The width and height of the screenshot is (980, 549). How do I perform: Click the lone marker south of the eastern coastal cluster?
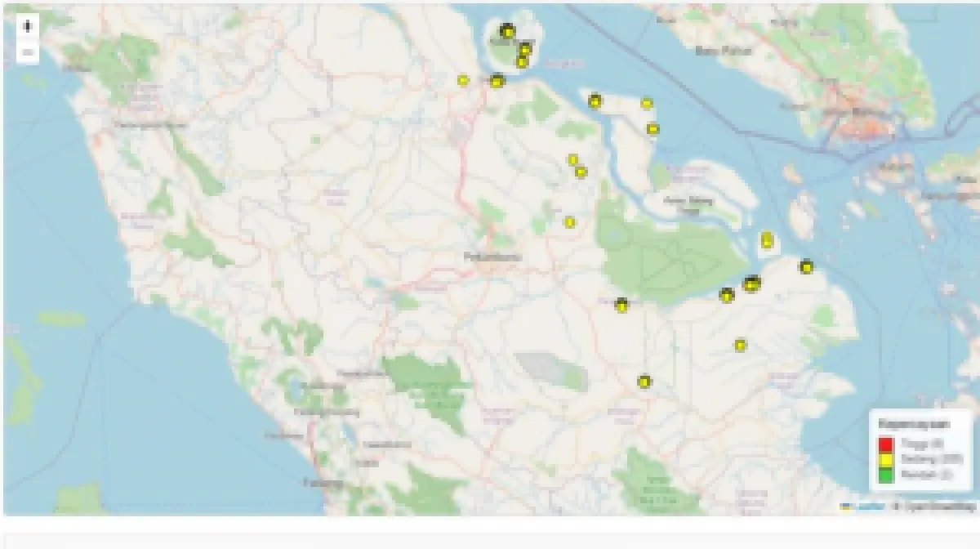tap(741, 345)
